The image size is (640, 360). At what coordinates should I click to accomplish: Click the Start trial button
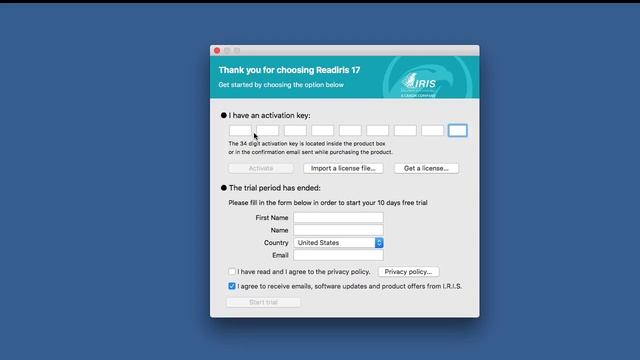click(263, 302)
